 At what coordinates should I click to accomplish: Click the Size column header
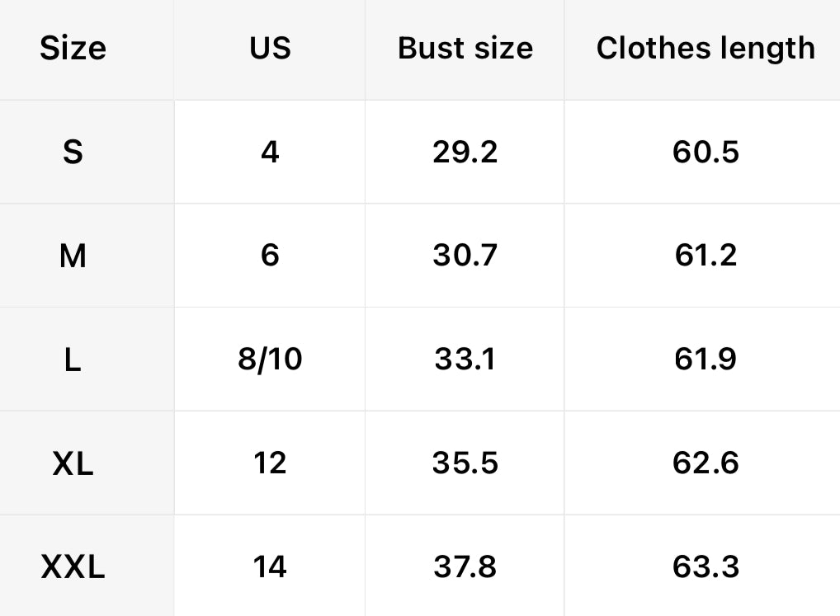(73, 49)
